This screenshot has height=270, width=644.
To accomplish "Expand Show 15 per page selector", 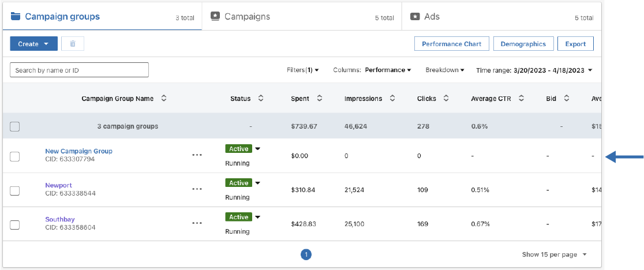I will click(x=554, y=254).
